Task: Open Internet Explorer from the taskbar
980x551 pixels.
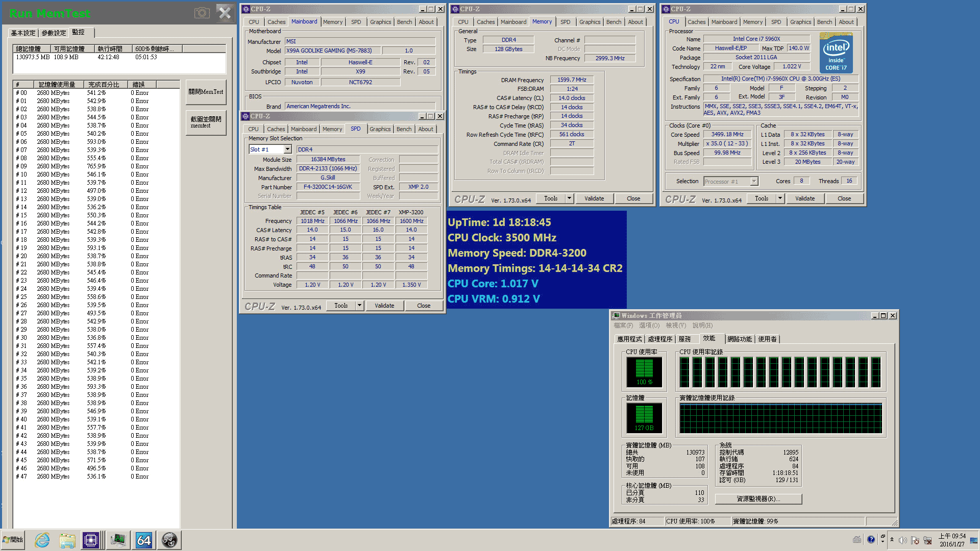Action: coord(42,540)
